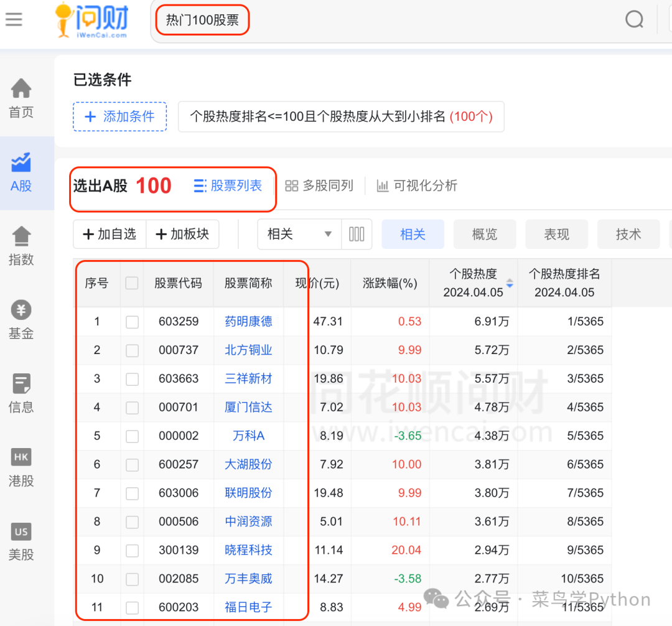
Task: Check the box for 002085 万丰奥威
Action: coord(132,579)
